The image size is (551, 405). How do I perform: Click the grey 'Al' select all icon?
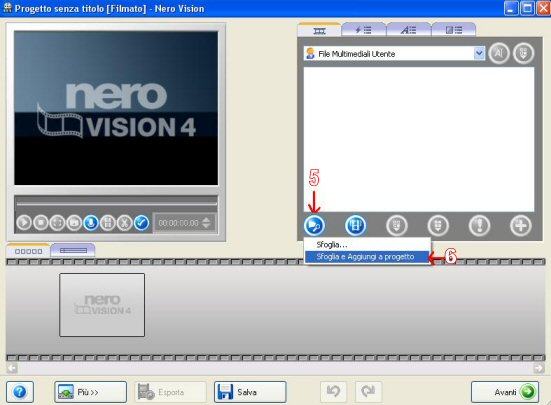(x=499, y=53)
